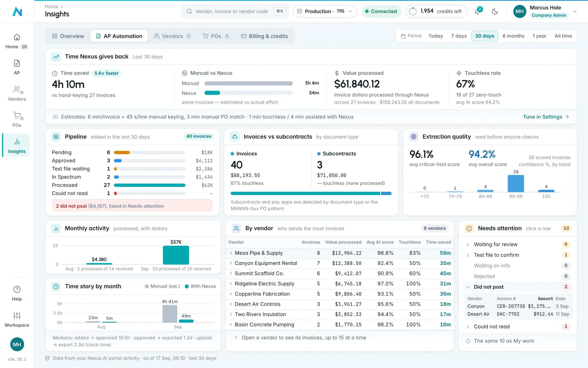
Task: Expand Waiting for review
Action: point(517,244)
